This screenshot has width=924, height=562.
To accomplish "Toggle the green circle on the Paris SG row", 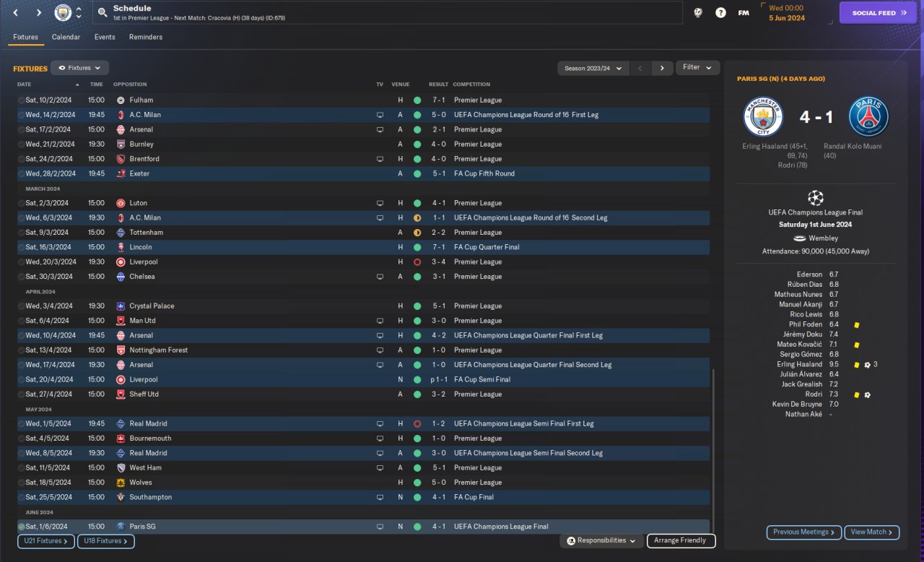I will pos(21,527).
